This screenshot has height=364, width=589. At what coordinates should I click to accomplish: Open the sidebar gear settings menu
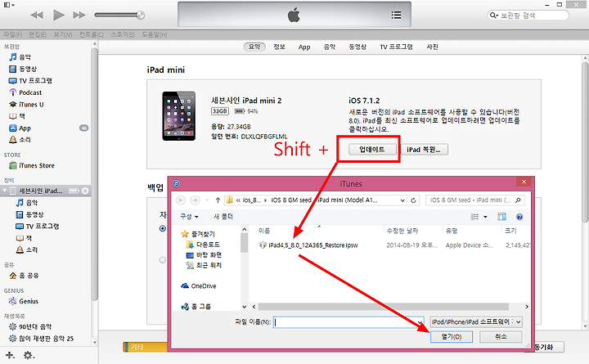tap(29, 355)
